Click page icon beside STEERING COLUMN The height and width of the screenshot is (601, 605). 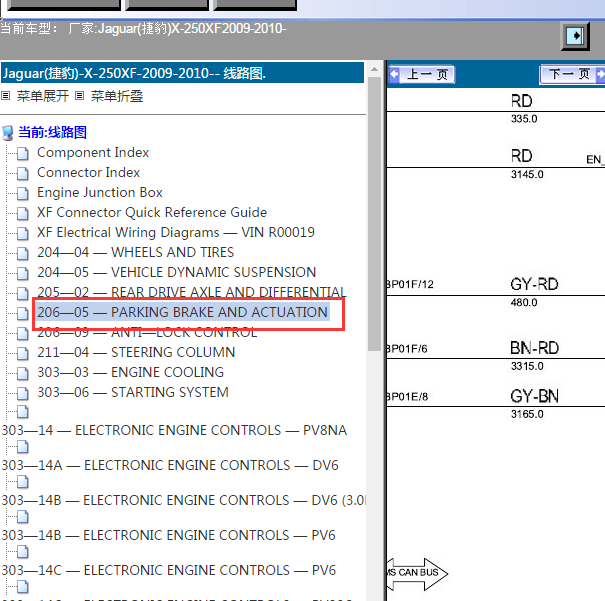coord(23,354)
